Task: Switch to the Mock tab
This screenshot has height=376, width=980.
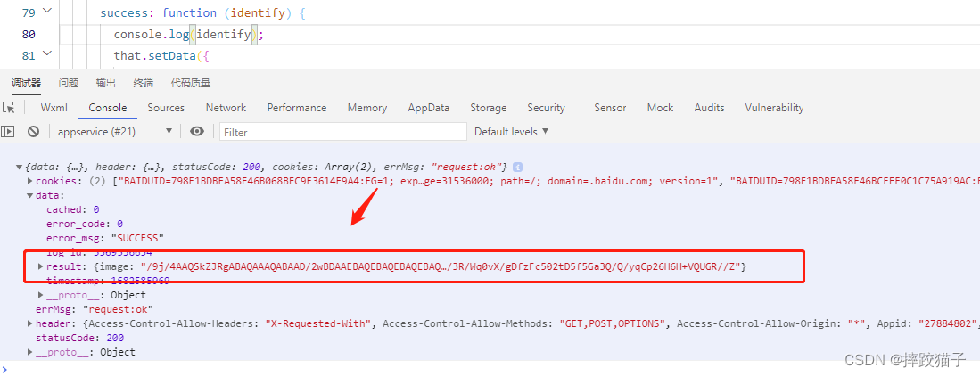Action: tap(660, 108)
